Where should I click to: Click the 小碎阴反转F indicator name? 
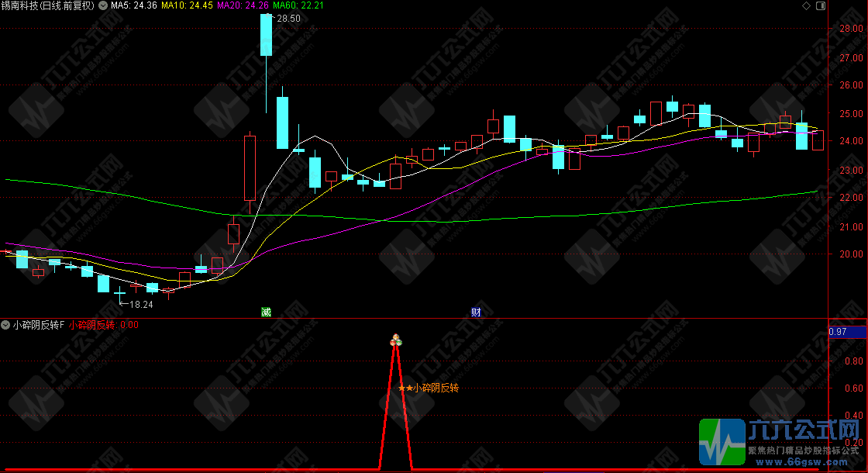(39, 326)
